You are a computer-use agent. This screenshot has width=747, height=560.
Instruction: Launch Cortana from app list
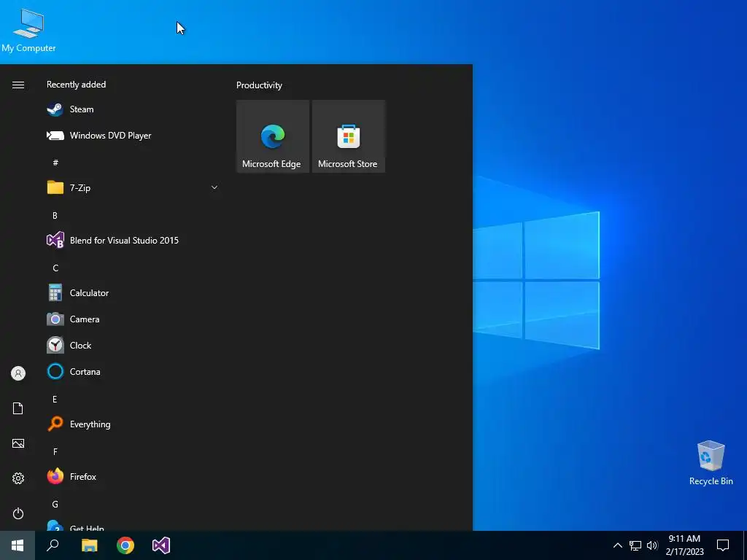coord(132,371)
